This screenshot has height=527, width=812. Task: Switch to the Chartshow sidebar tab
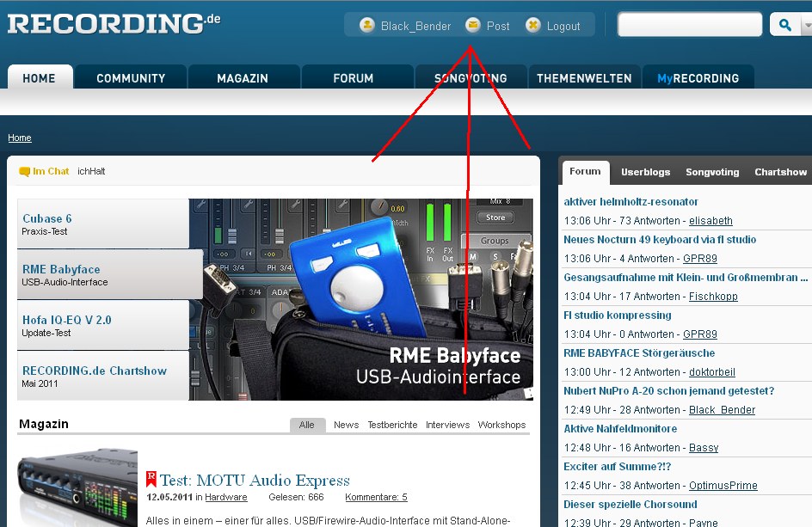780,173
